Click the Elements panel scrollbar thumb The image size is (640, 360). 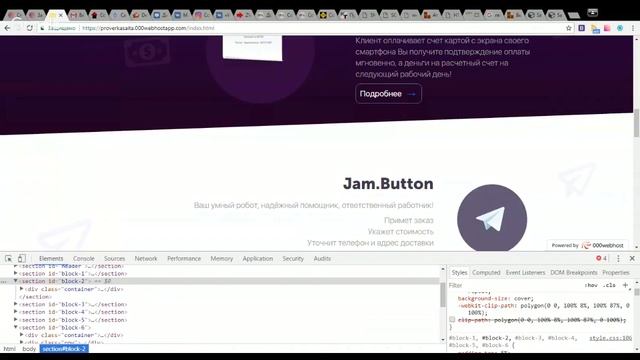(443, 294)
